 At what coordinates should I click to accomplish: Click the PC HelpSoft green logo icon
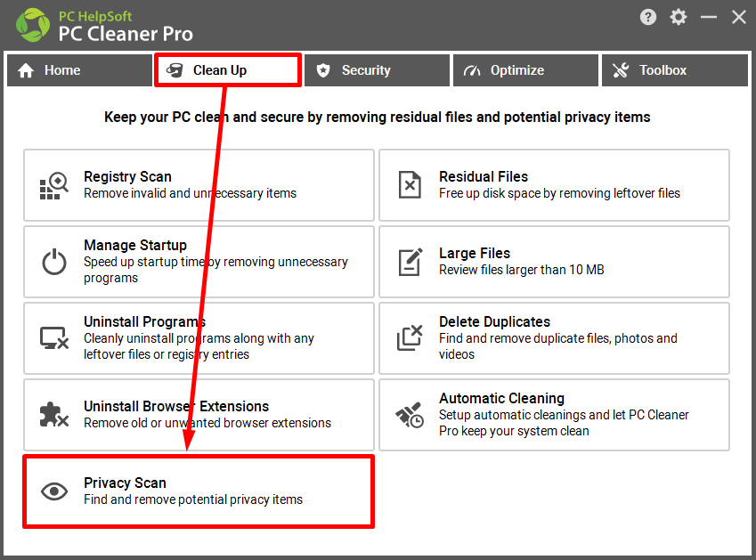(x=33, y=25)
